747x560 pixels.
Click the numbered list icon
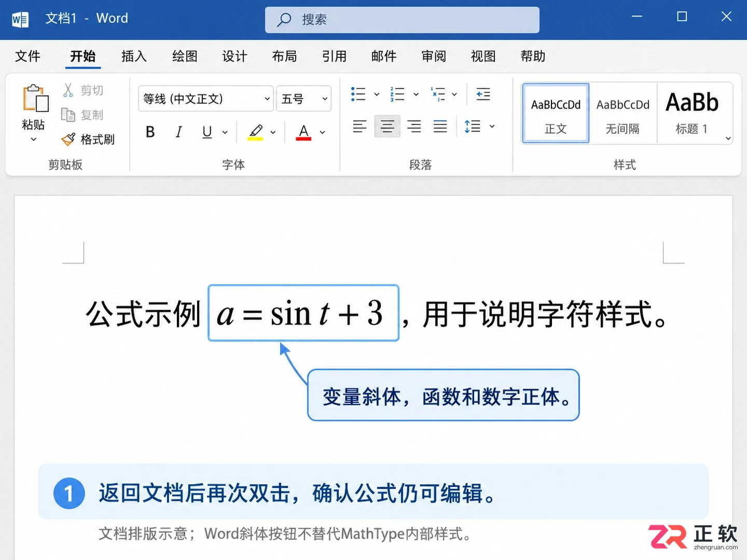[x=397, y=94]
